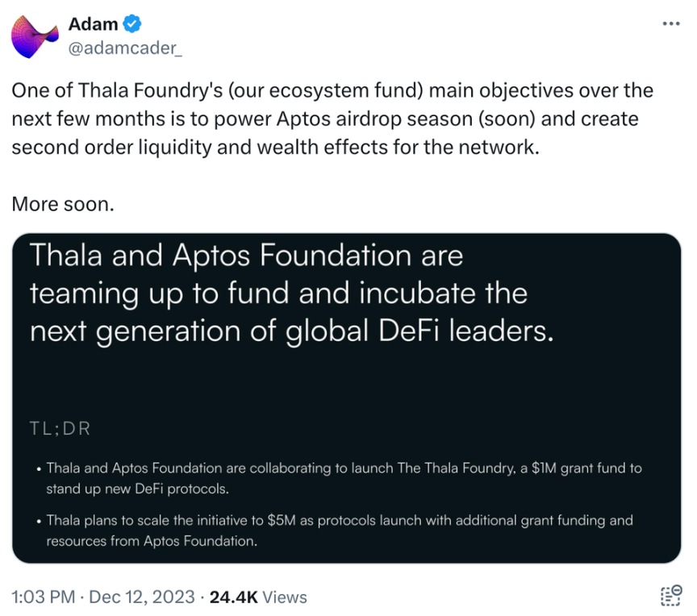697x616 pixels.
Task: Click the $5M scale initiative bullet point
Action: click(336, 531)
